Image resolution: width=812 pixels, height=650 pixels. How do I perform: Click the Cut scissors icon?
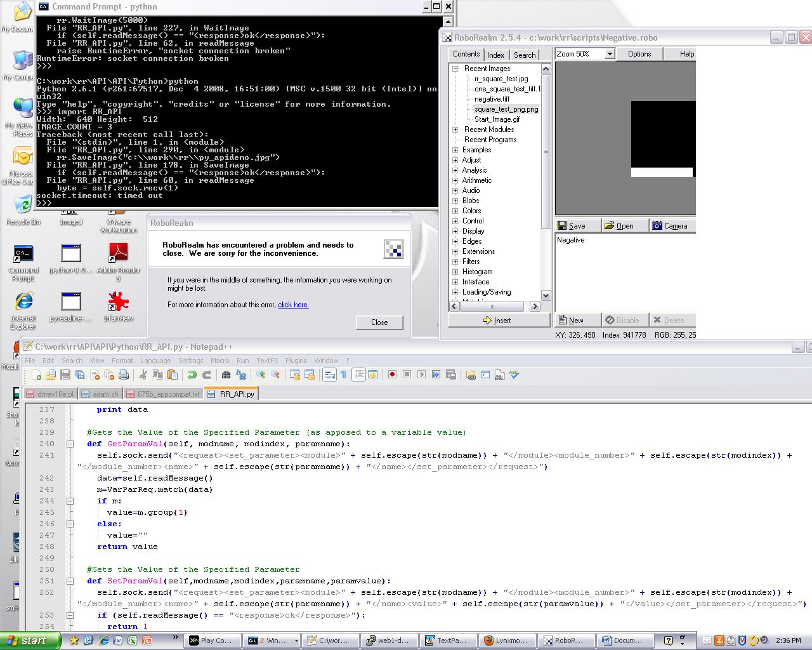pos(143,375)
